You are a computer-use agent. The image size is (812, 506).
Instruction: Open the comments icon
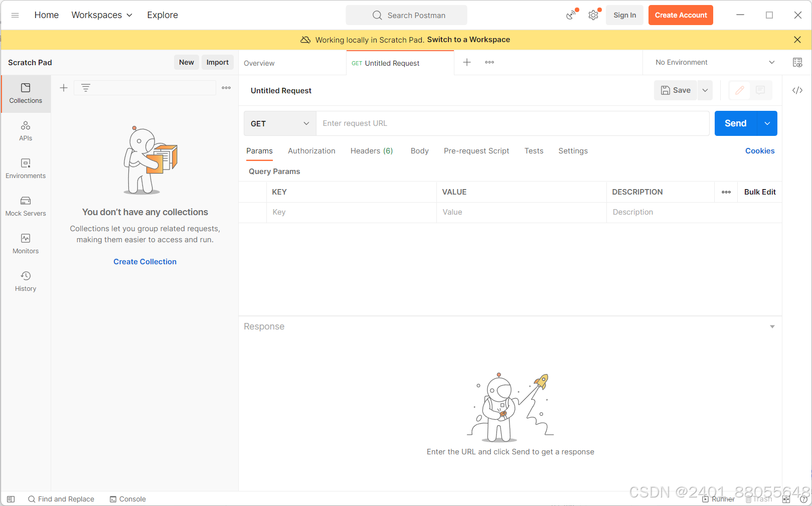[760, 90]
